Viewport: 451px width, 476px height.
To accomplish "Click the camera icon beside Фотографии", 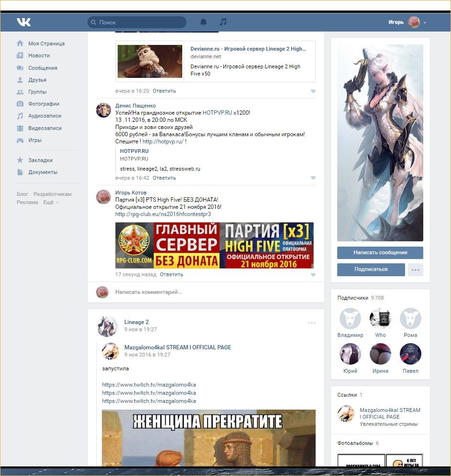I will pos(20,104).
